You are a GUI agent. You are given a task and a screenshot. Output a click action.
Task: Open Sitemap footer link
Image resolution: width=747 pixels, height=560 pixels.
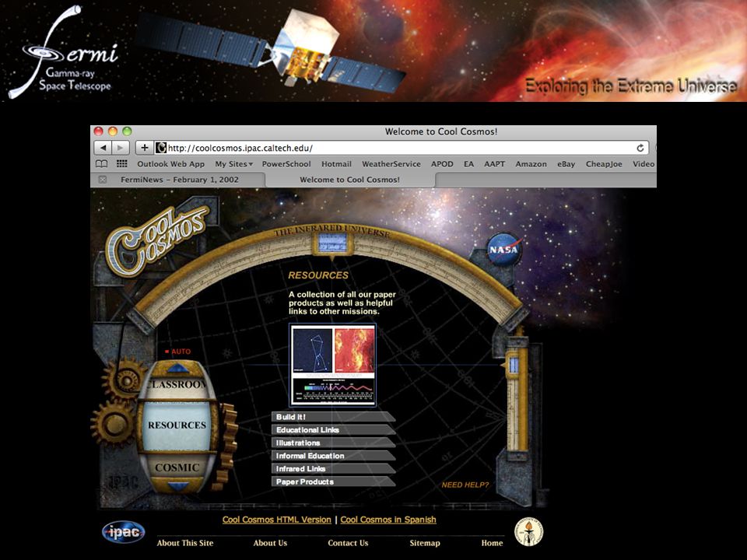tap(425, 543)
